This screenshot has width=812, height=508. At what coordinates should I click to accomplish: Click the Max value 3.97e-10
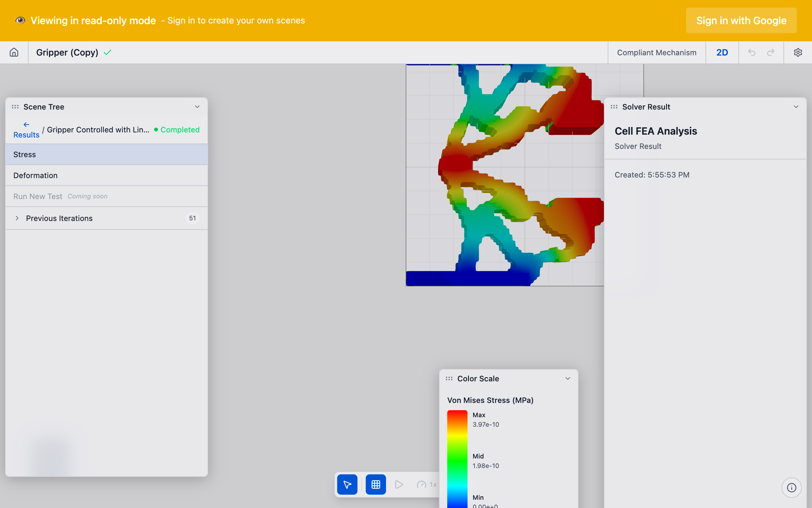[486, 424]
